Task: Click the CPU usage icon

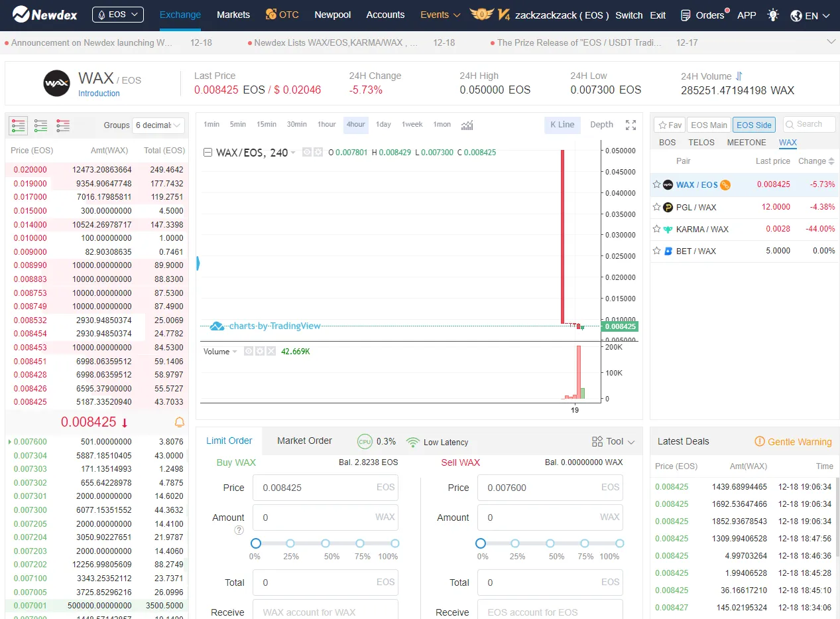Action: pyautogui.click(x=365, y=441)
